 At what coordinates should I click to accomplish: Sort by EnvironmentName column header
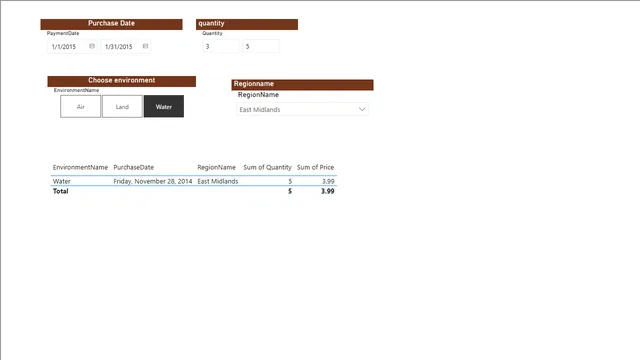click(80, 167)
